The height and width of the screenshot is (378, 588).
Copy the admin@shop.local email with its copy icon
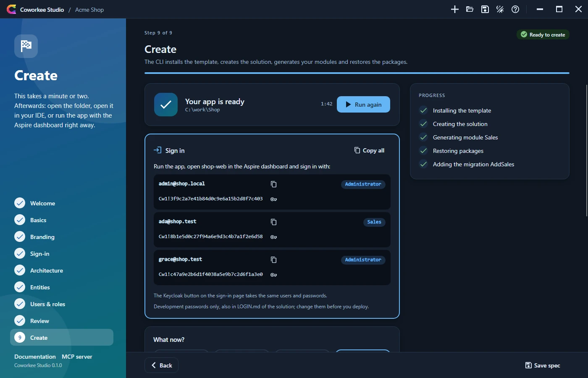(273, 184)
